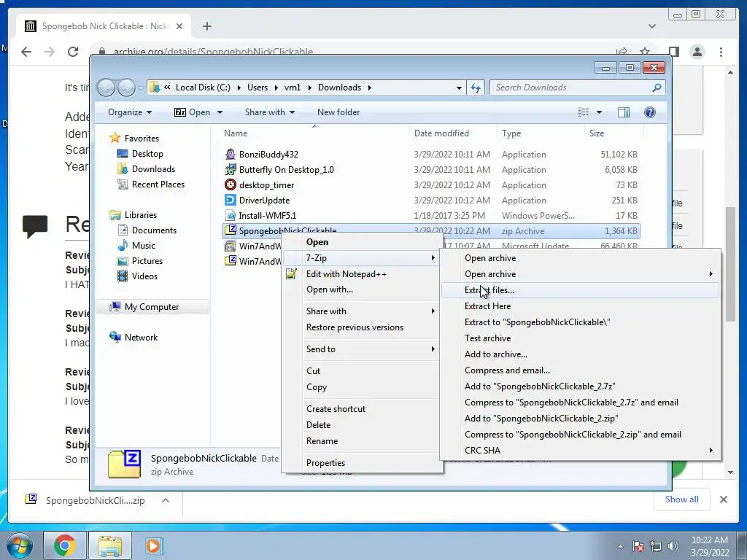Open toolbar Share with dropdown
Screen dimensions: 747x560
[270, 112]
